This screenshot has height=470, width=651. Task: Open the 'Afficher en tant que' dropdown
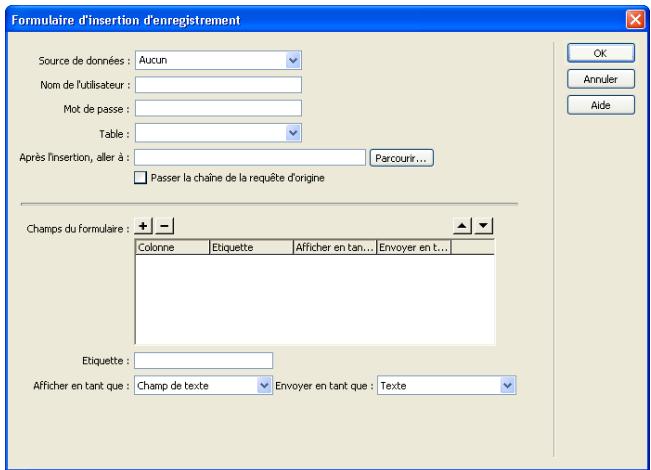203,386
